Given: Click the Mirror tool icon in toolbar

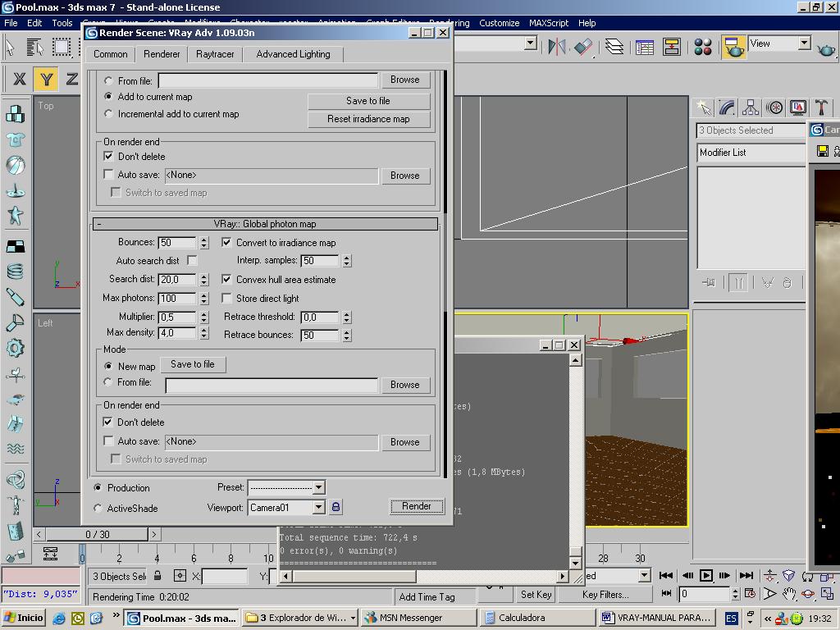Looking at the screenshot, I should click(x=557, y=47).
